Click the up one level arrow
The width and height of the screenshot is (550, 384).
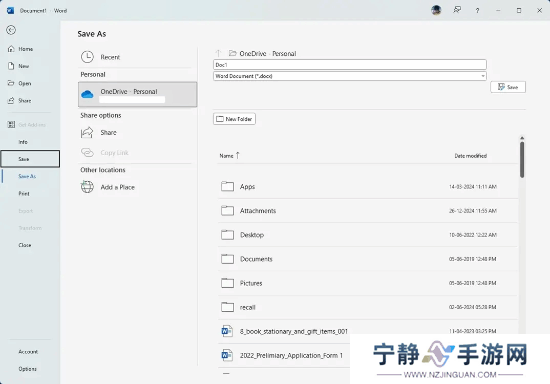219,53
